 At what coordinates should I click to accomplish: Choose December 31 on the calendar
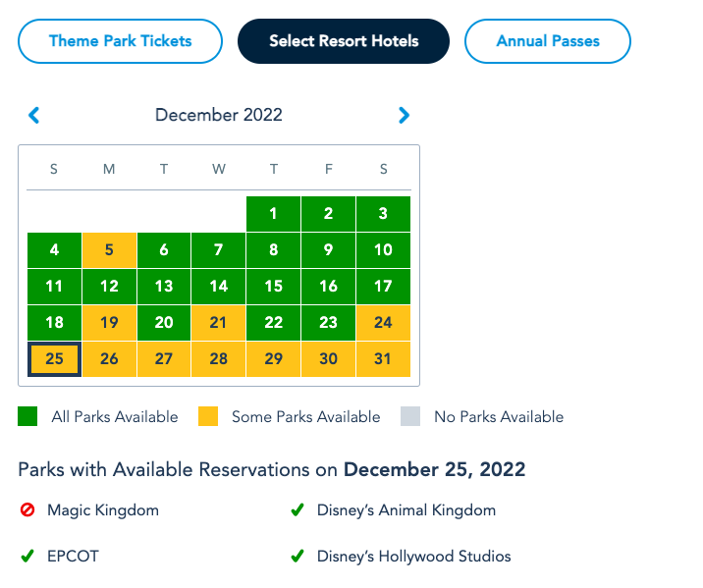[x=383, y=359]
